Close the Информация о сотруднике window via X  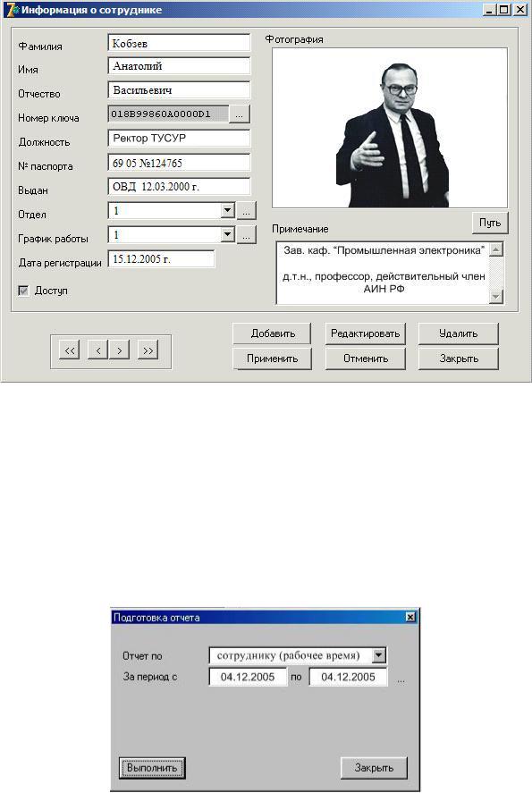520,10
